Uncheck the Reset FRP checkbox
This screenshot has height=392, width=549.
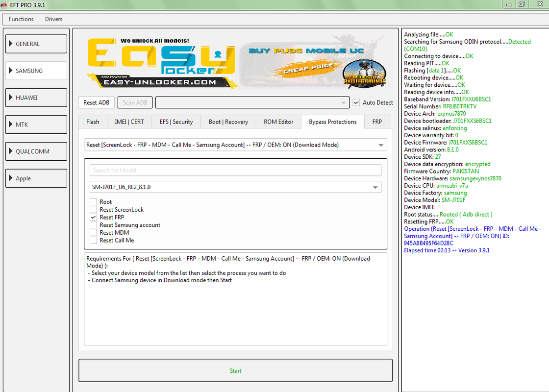point(94,218)
